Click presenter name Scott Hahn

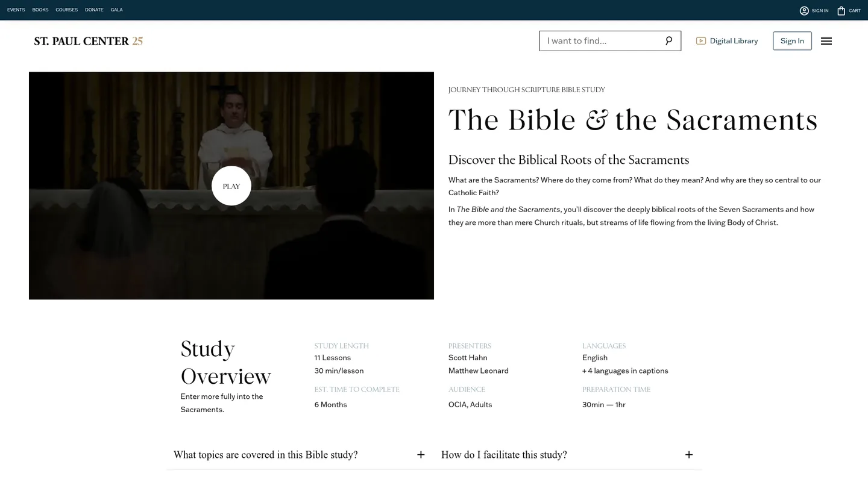468,358
